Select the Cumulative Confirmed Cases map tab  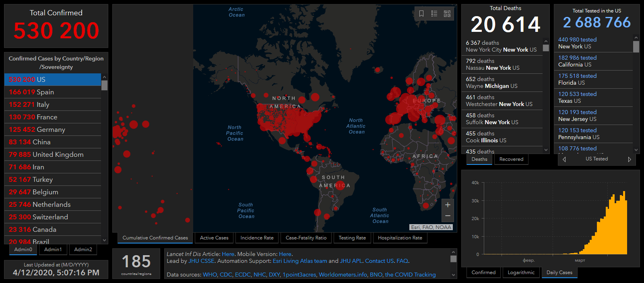[155, 238]
